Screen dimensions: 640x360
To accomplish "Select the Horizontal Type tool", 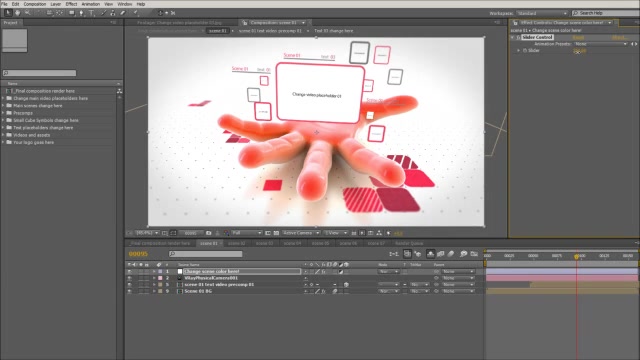I will click(x=91, y=13).
